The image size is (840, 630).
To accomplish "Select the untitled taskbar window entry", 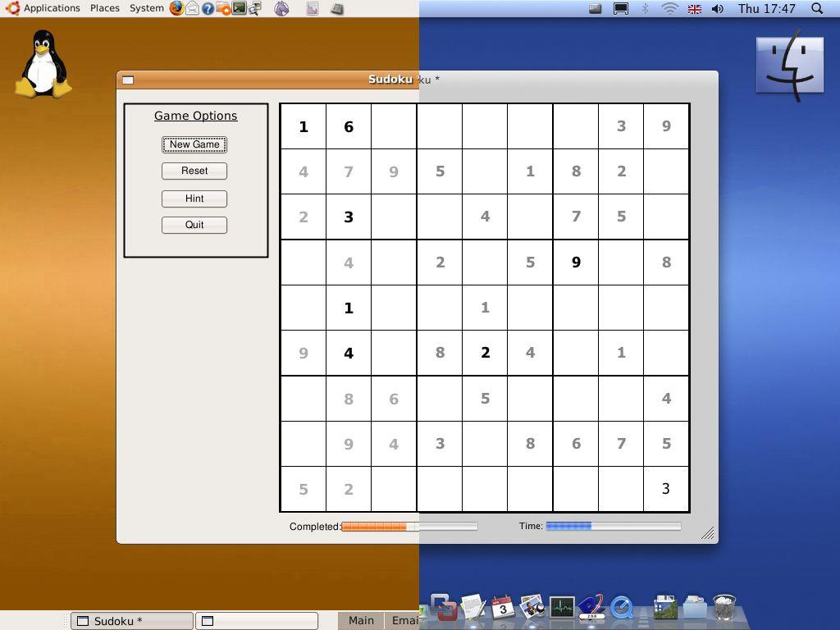I will click(x=257, y=621).
